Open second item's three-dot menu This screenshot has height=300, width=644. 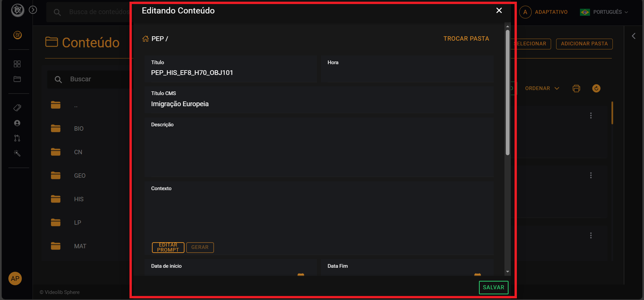591,175
